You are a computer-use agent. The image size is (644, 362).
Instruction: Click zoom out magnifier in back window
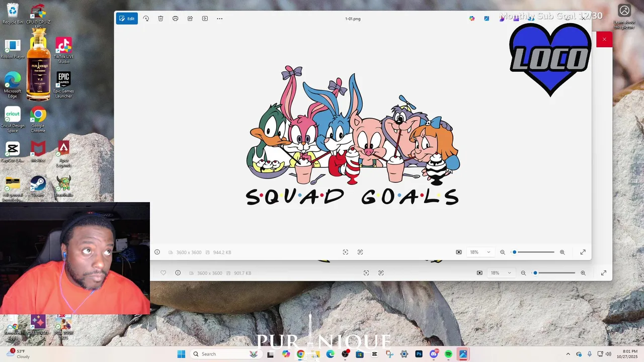[523, 273]
